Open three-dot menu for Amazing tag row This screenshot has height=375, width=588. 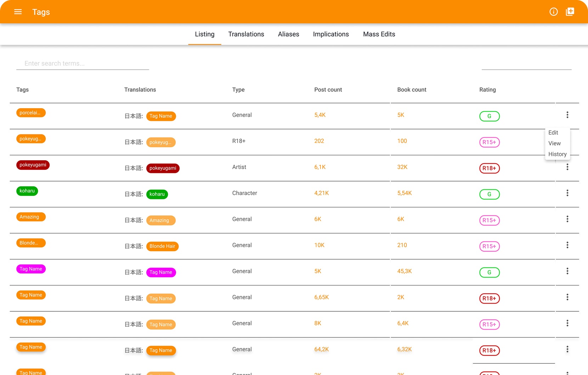tap(567, 219)
